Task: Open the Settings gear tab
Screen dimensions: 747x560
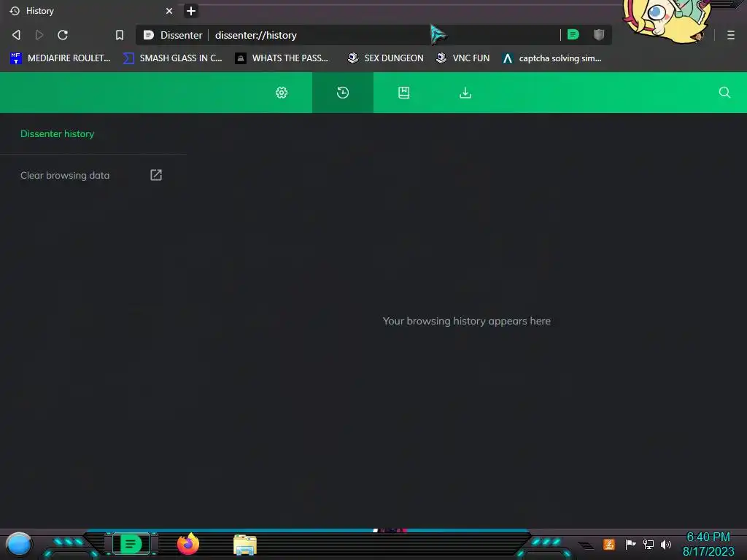Action: pyautogui.click(x=282, y=93)
